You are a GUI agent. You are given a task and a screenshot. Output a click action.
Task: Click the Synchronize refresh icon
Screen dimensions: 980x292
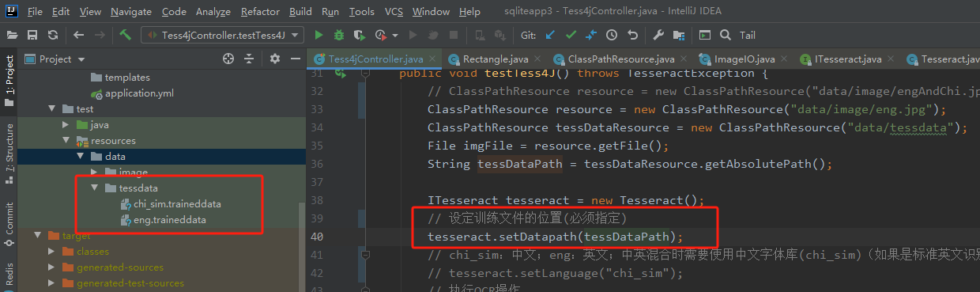coord(53,35)
